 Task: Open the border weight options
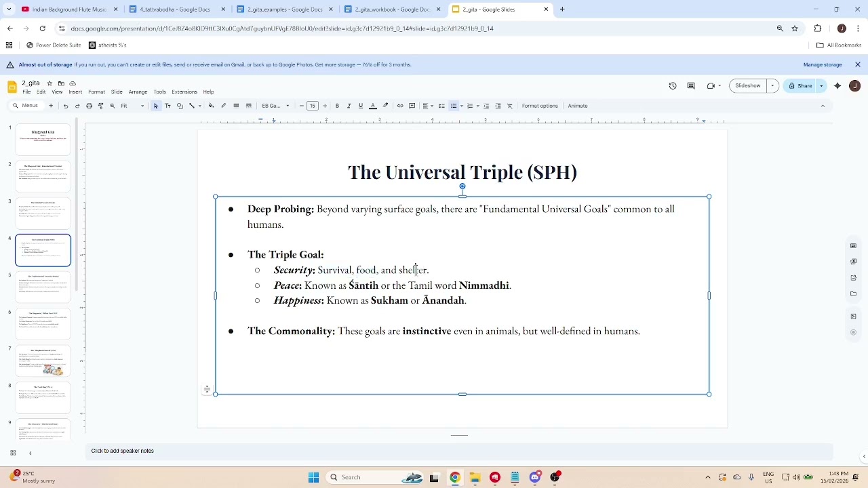[236, 106]
